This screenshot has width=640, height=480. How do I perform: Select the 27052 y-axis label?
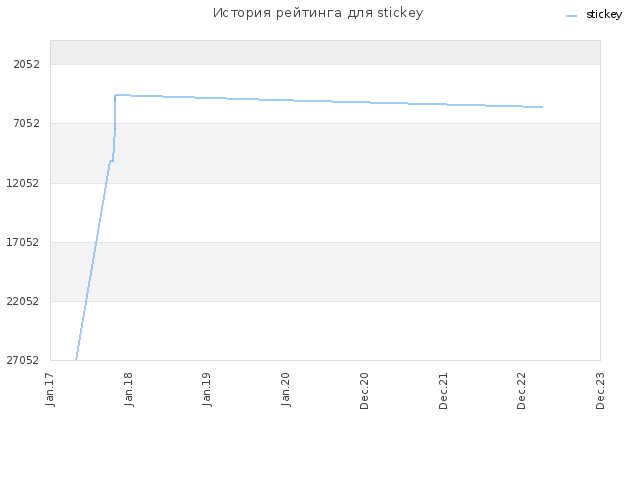pyautogui.click(x=23, y=360)
